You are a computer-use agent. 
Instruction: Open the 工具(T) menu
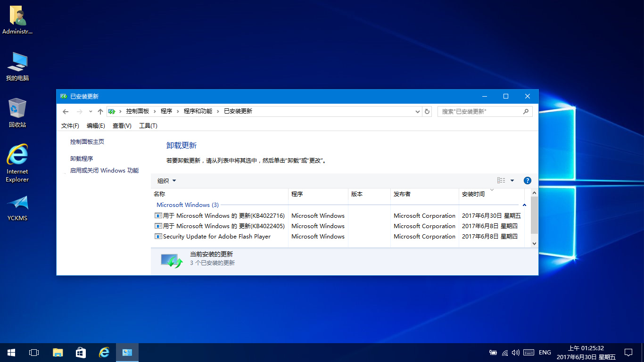click(148, 126)
